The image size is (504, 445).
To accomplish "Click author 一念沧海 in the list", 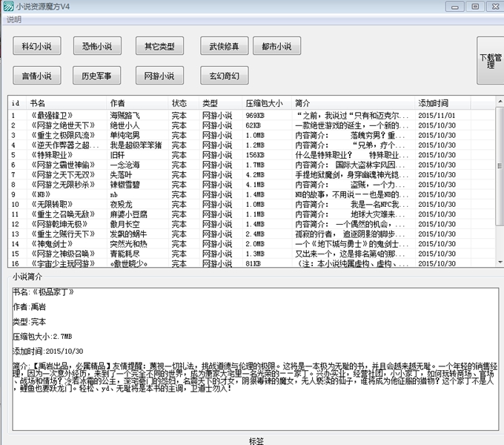I will click(x=125, y=165).
